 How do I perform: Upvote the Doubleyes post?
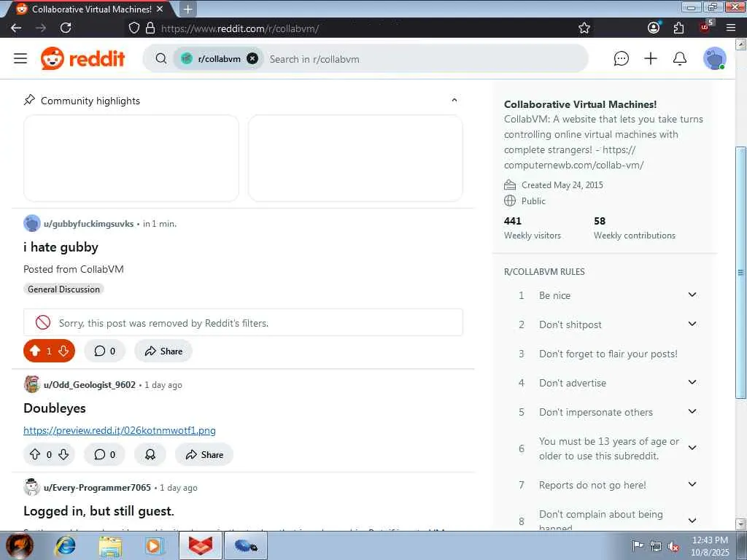pos(35,454)
